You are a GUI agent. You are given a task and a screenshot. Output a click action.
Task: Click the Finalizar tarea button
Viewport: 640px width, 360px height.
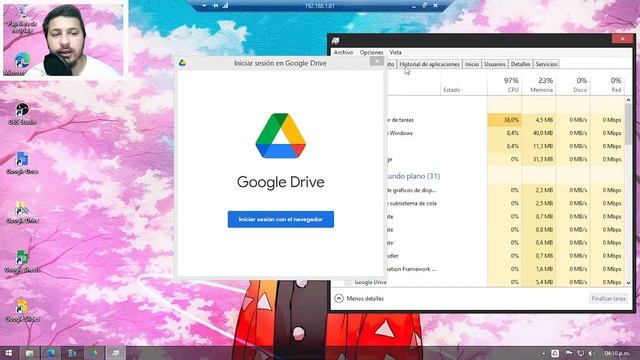pos(608,298)
